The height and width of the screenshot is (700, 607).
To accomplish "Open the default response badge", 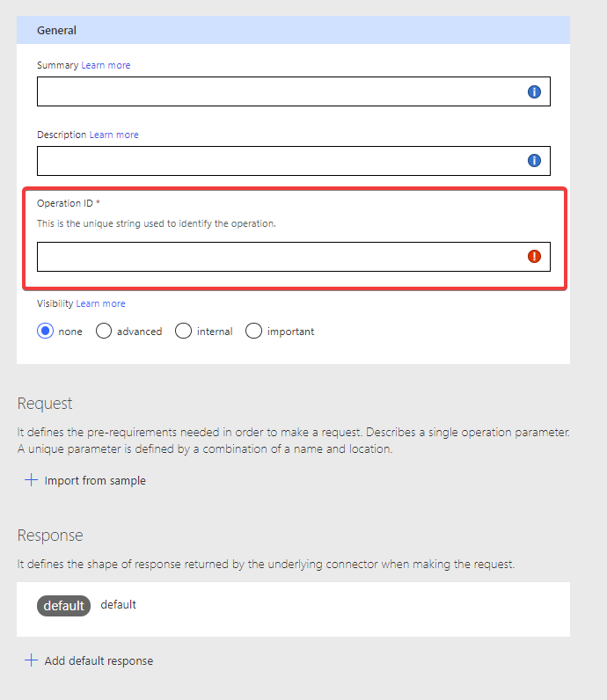I will point(63,606).
